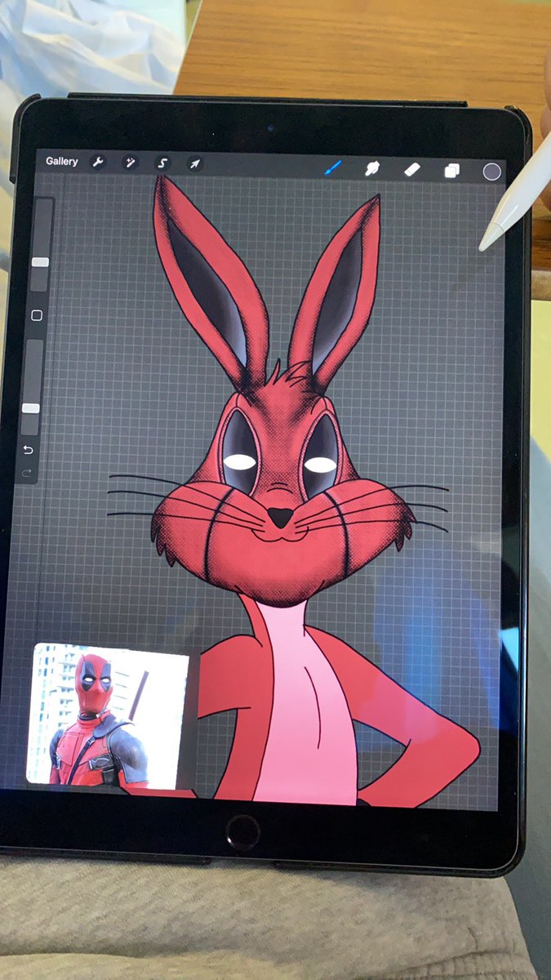Select the Smudge tool

373,169
